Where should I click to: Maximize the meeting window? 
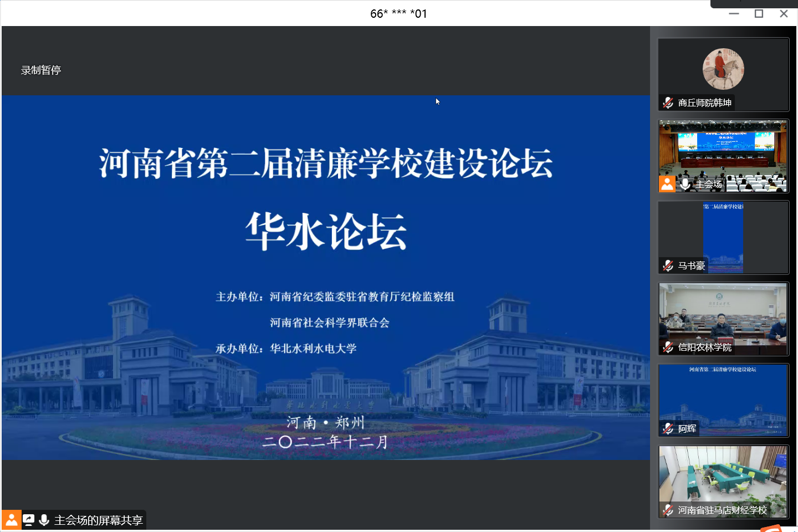pos(759,14)
